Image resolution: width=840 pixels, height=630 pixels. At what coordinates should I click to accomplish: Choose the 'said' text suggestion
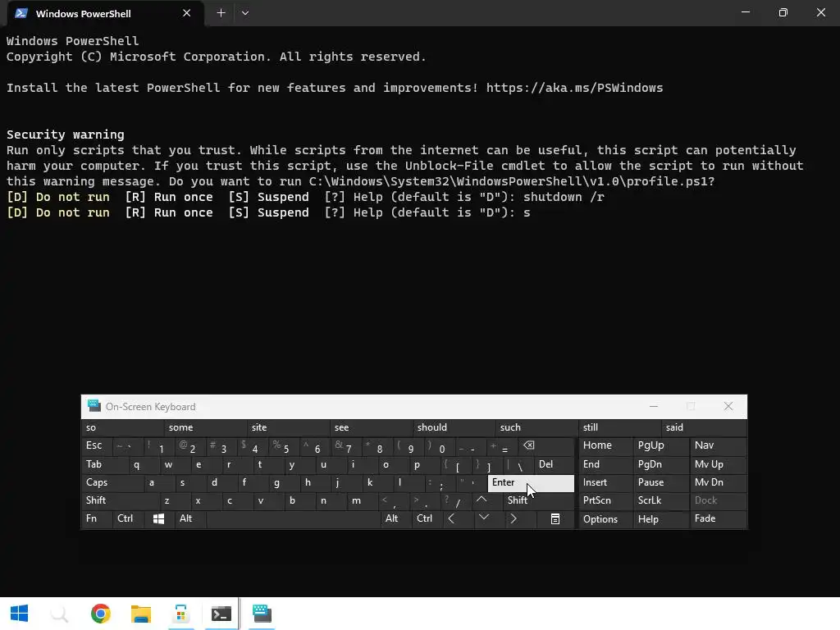click(703, 427)
